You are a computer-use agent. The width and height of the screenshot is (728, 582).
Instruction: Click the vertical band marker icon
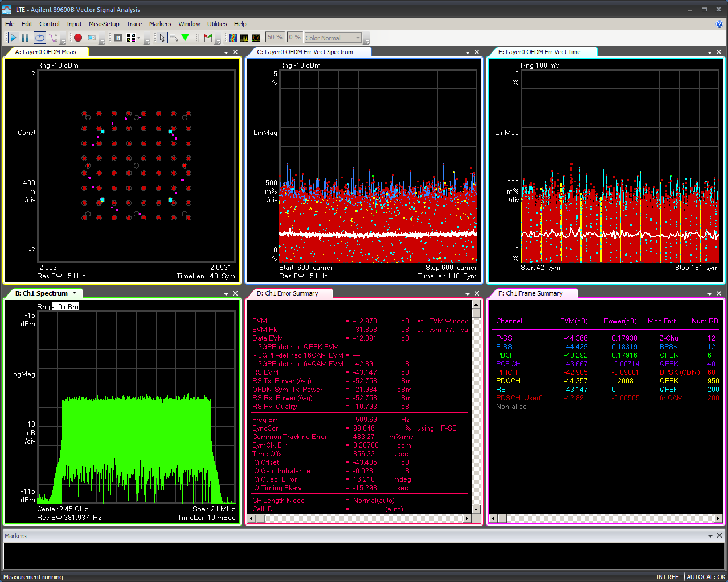coord(197,38)
